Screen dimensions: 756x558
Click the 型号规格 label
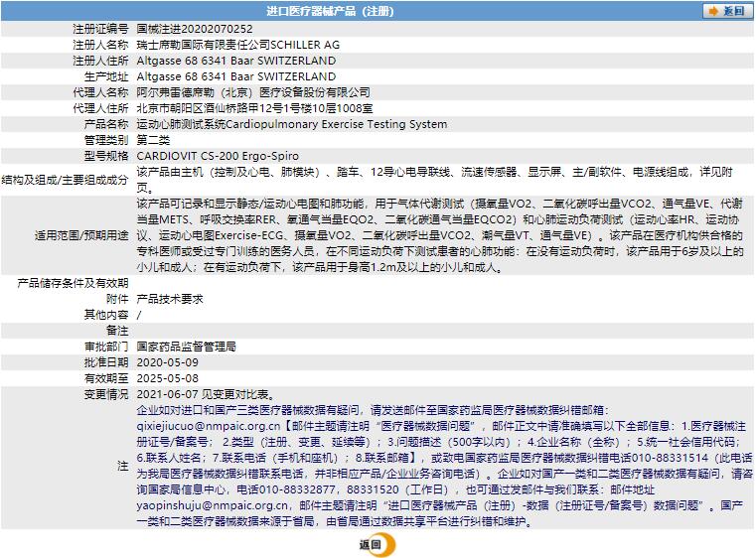106,156
